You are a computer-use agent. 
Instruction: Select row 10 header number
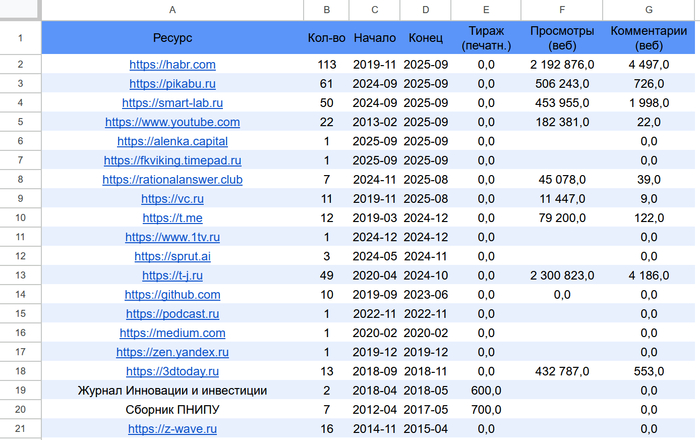click(x=20, y=218)
